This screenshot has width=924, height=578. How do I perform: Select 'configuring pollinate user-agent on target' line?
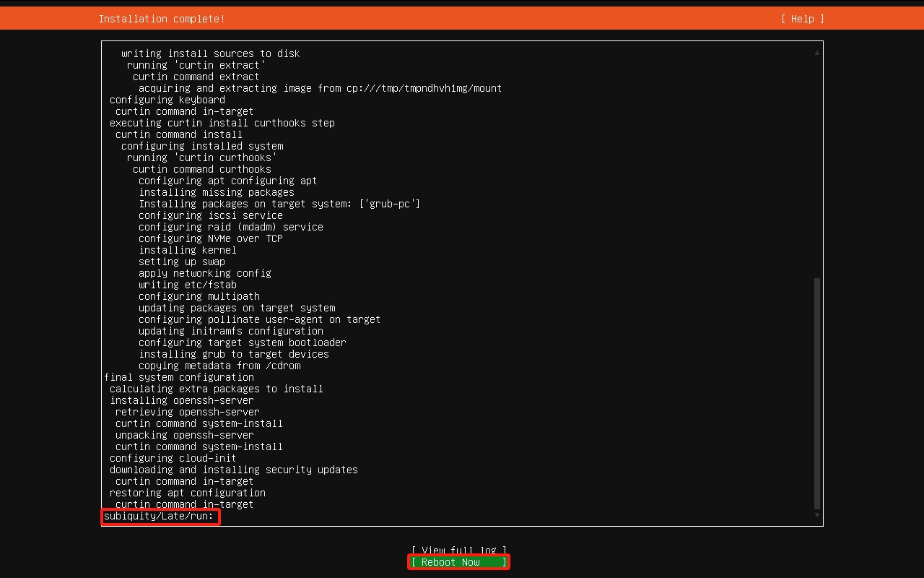pyautogui.click(x=260, y=319)
